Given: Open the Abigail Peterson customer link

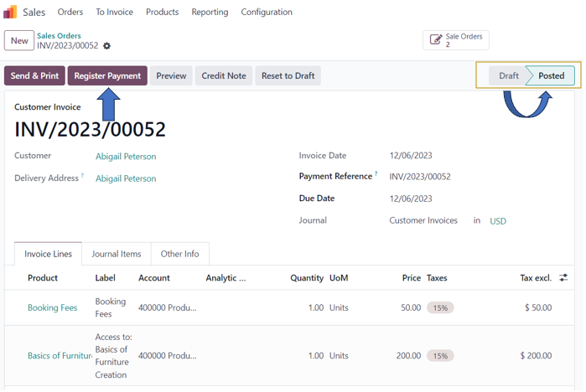Looking at the screenshot, I should coord(126,157).
